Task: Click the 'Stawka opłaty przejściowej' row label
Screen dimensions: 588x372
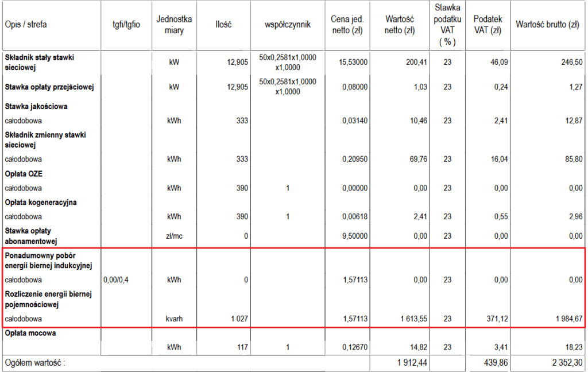Action: pos(49,87)
